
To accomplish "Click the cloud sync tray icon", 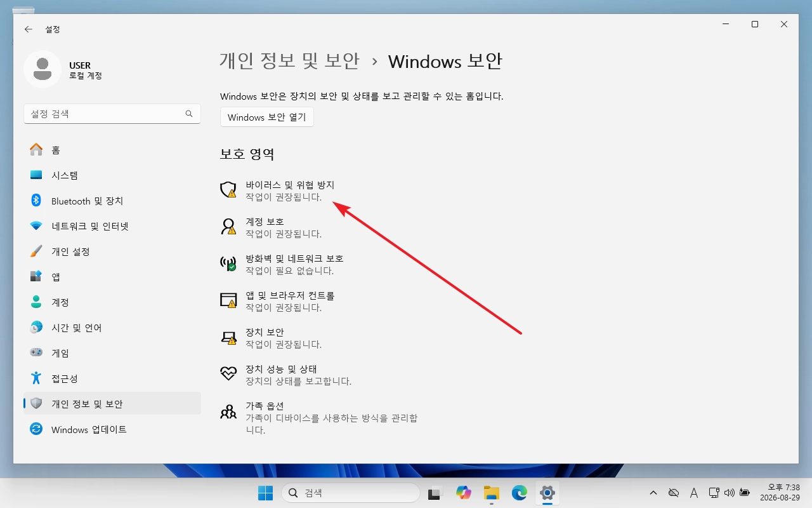I will [x=674, y=493].
